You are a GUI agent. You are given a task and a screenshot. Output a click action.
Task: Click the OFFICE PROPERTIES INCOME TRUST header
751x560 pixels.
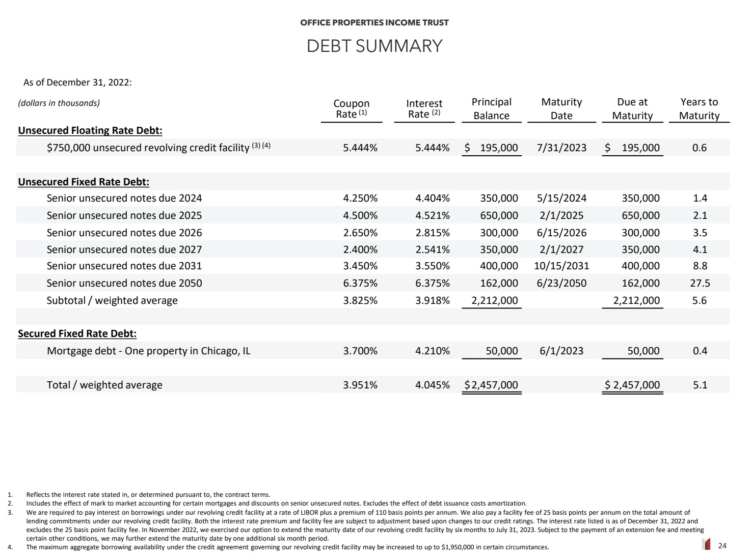coord(374,22)
